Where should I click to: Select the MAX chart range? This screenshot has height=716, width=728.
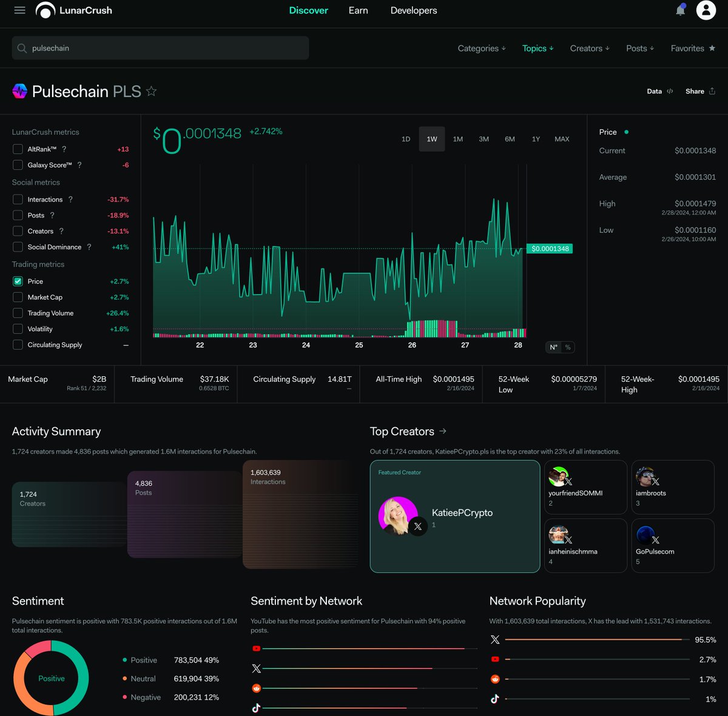tap(562, 139)
